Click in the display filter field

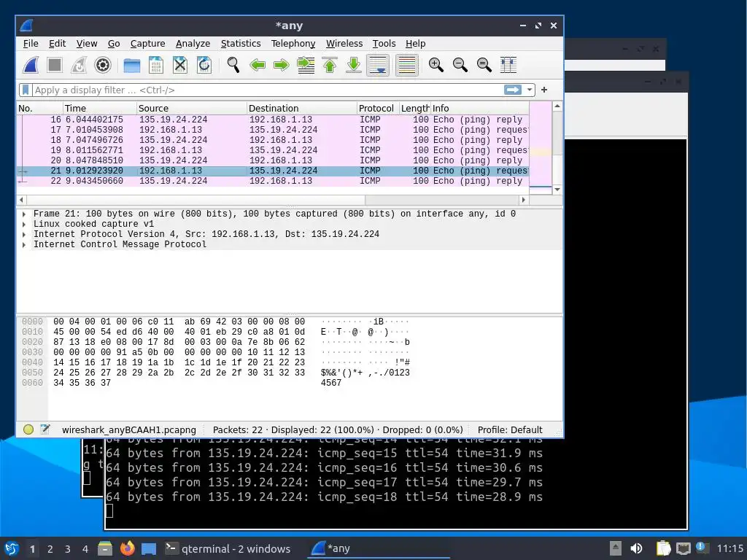click(x=267, y=90)
